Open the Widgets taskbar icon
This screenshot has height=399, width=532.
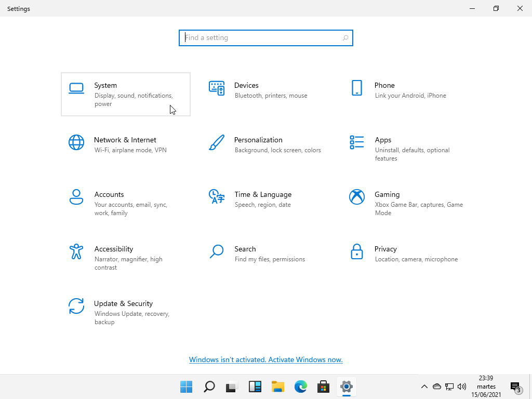(255, 387)
